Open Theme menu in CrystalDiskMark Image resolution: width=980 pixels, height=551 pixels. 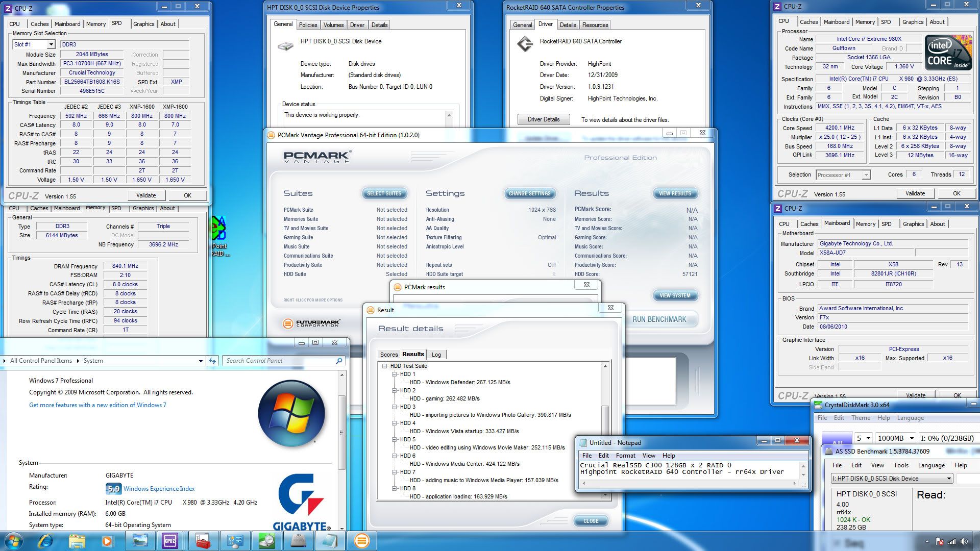point(861,418)
